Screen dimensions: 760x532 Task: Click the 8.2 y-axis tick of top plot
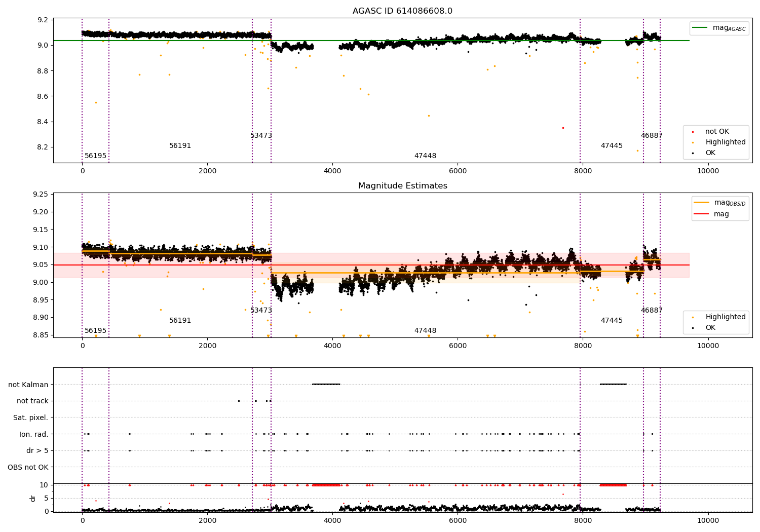click(43, 147)
